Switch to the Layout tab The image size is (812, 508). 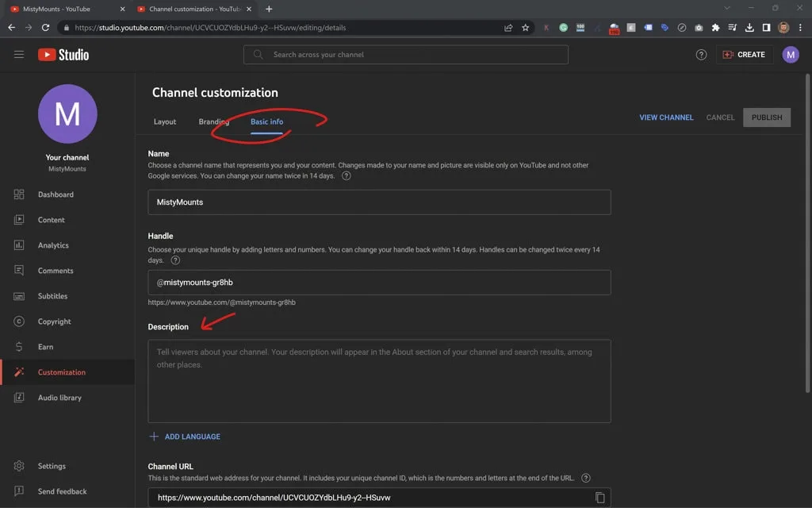pos(164,121)
